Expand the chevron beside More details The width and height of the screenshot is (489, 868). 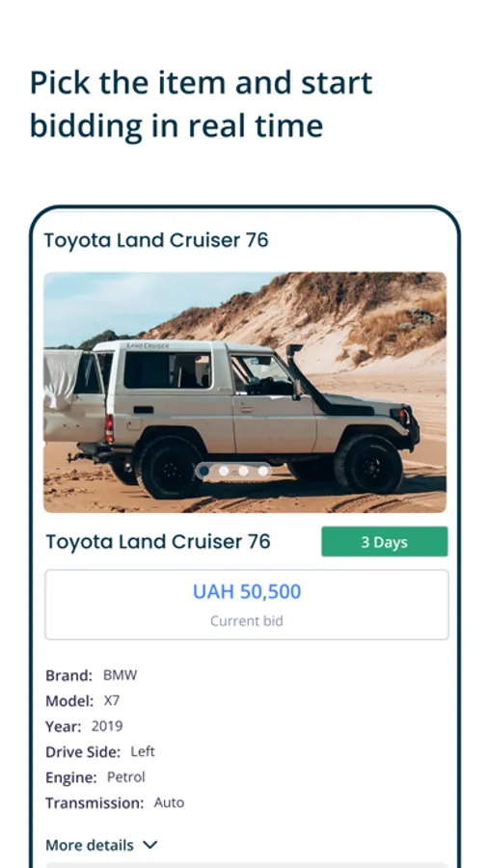pyautogui.click(x=150, y=845)
